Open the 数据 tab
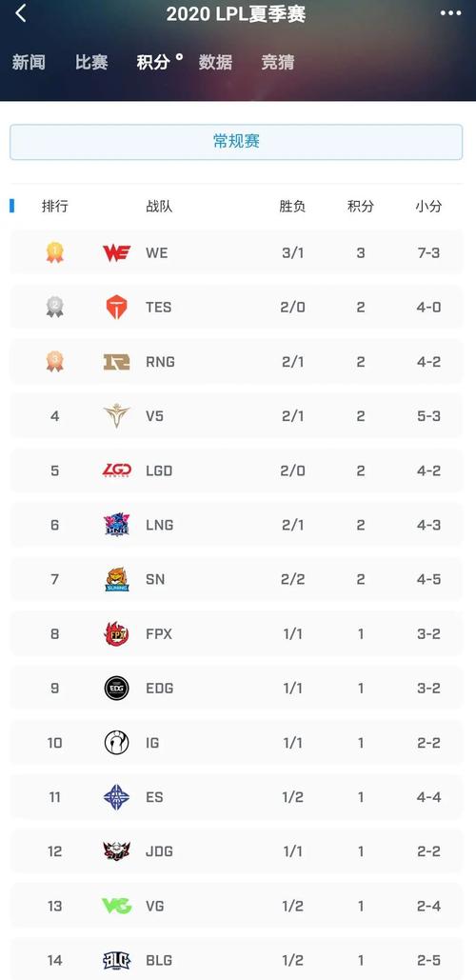 tap(215, 62)
